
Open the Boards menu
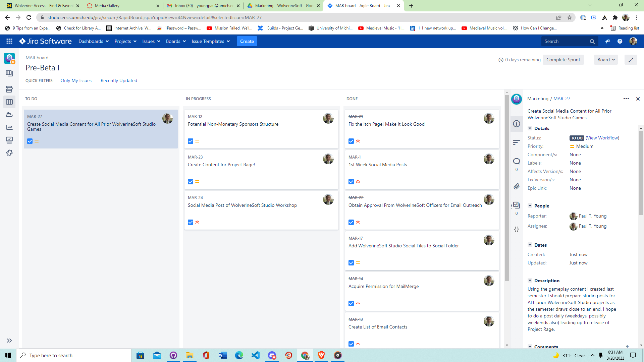coord(176,41)
